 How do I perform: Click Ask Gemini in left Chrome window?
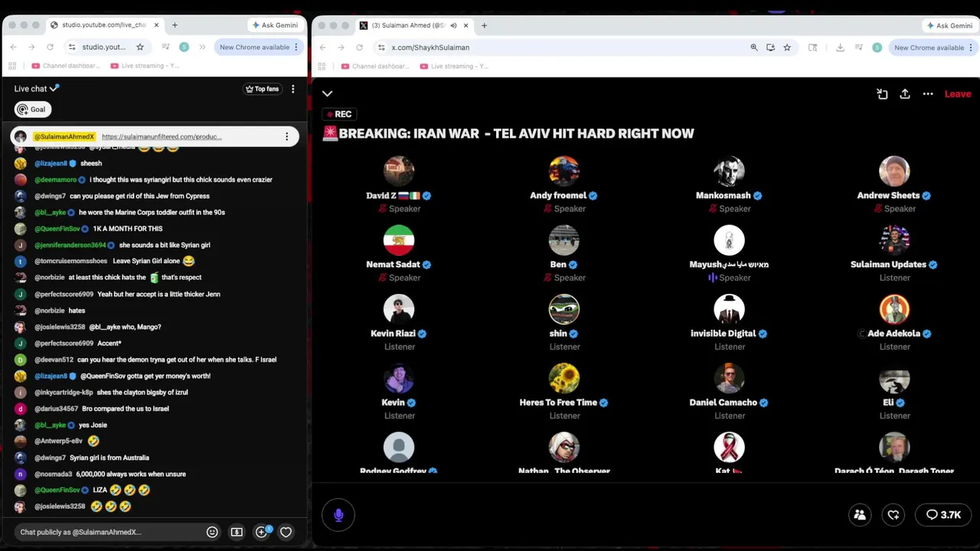(275, 25)
